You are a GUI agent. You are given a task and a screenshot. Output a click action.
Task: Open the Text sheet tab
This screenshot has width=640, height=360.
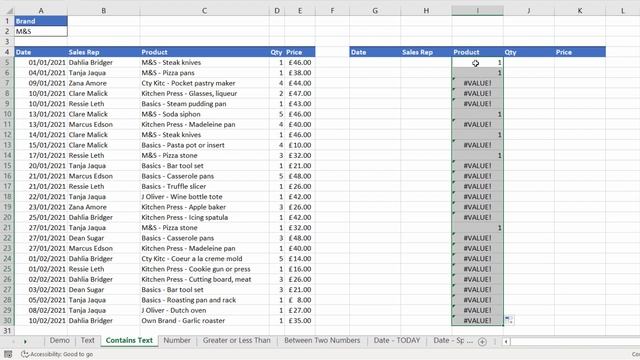point(87,340)
